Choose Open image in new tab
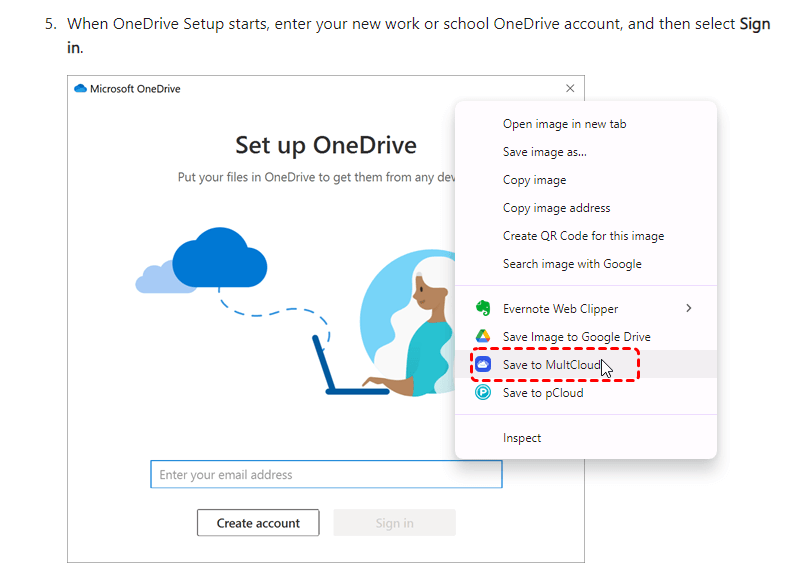Screen dimensions: 799x586 pyautogui.click(x=585, y=124)
